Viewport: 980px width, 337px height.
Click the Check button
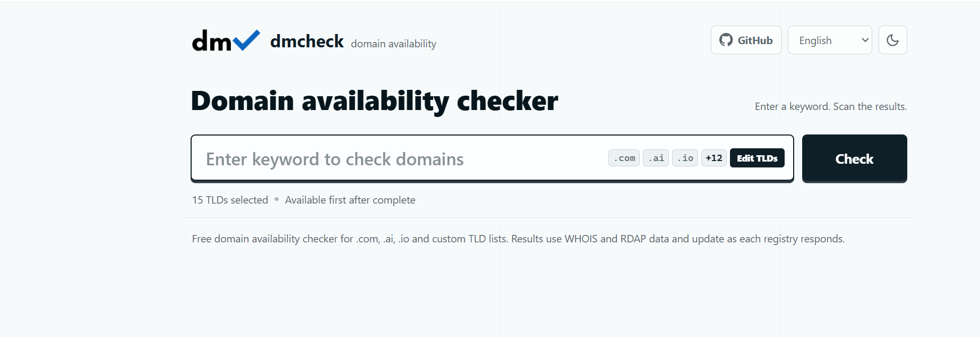854,158
